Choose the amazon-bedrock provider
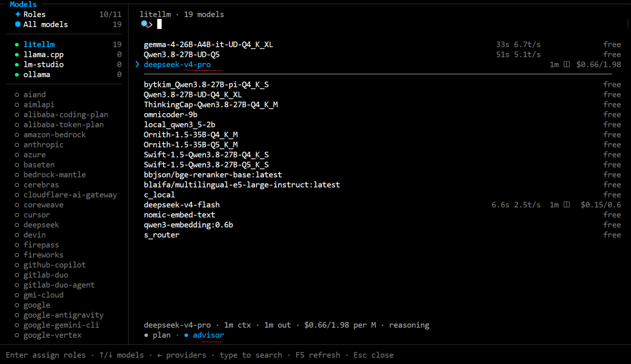 (55, 135)
